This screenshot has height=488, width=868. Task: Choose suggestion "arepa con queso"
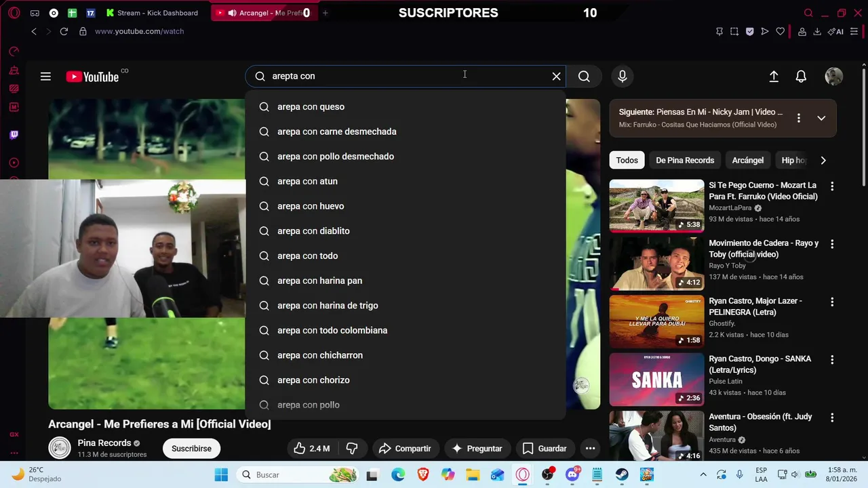406,106
